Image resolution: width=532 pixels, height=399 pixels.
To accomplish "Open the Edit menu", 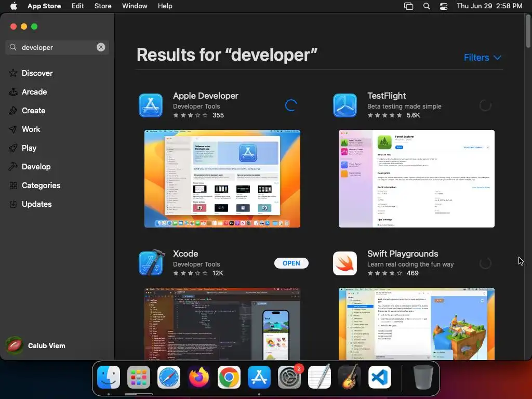I will (x=78, y=6).
